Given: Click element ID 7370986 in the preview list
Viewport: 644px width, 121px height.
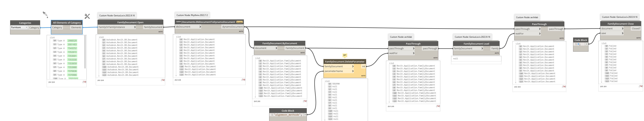Looking at the screenshot, I should click(x=72, y=75).
